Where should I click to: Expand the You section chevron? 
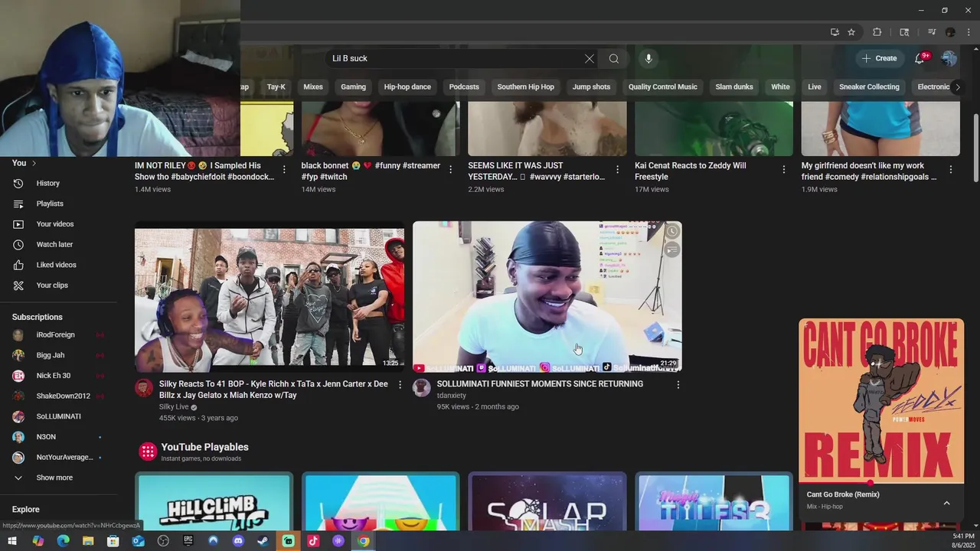[x=34, y=163]
